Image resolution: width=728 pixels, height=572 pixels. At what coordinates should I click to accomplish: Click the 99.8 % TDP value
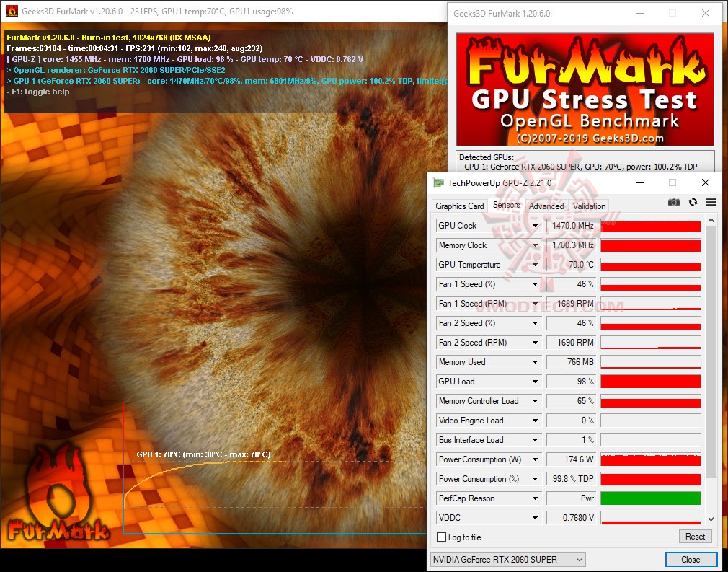(571, 479)
